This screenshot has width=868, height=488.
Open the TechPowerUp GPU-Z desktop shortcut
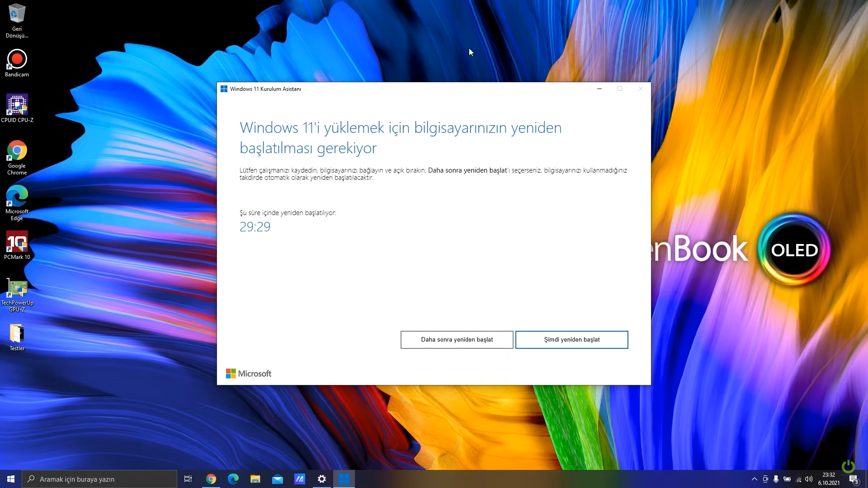tap(17, 288)
